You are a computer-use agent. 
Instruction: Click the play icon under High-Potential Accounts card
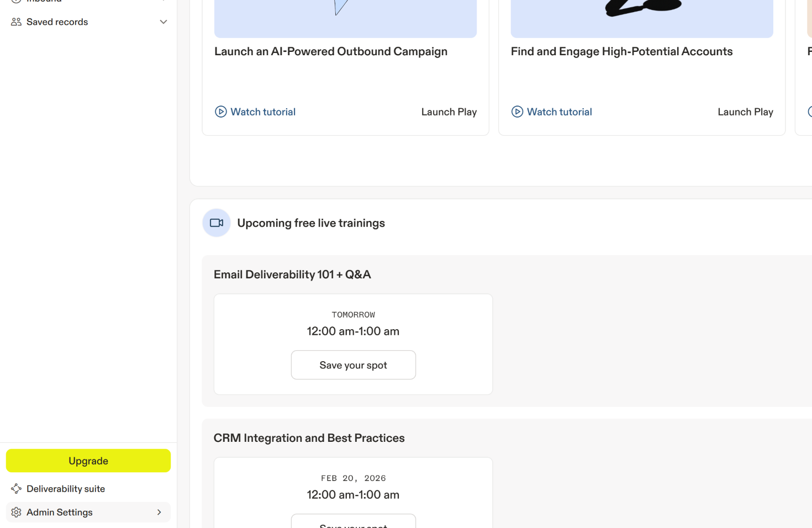(517, 112)
